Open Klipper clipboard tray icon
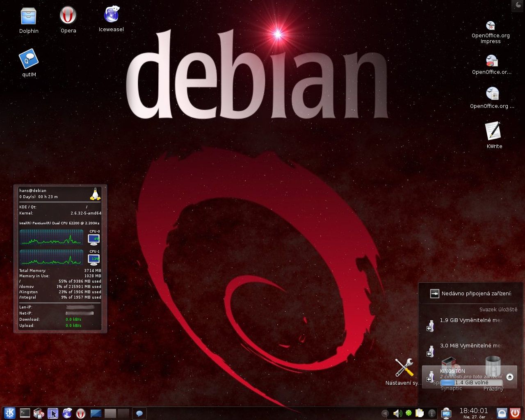Screen dimensions: 525x420 pos(419,413)
